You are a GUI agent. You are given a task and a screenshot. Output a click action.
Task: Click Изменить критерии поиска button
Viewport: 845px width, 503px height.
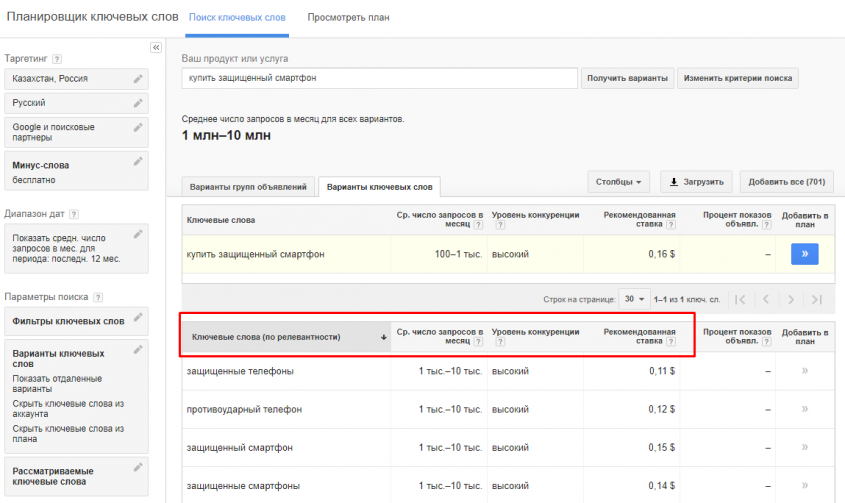pyautogui.click(x=738, y=78)
